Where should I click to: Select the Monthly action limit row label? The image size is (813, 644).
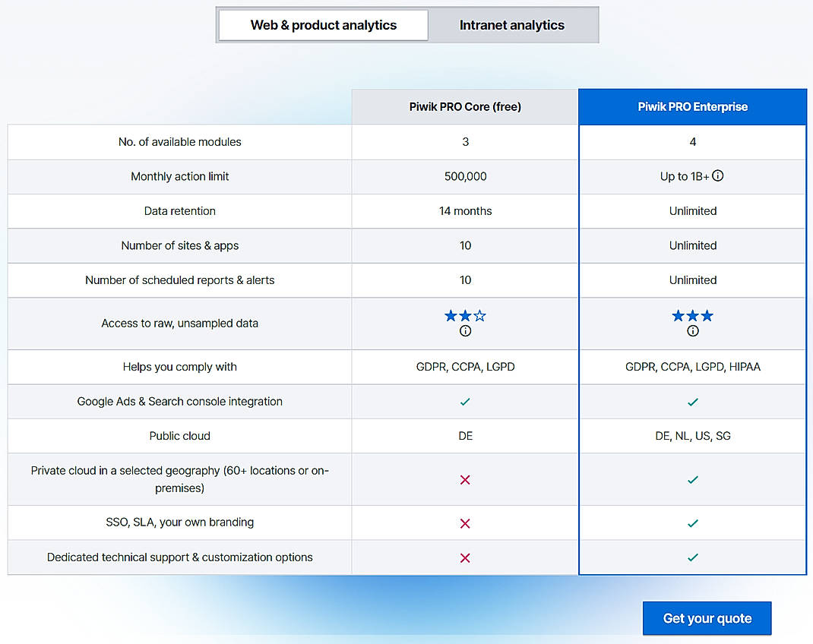click(x=179, y=175)
